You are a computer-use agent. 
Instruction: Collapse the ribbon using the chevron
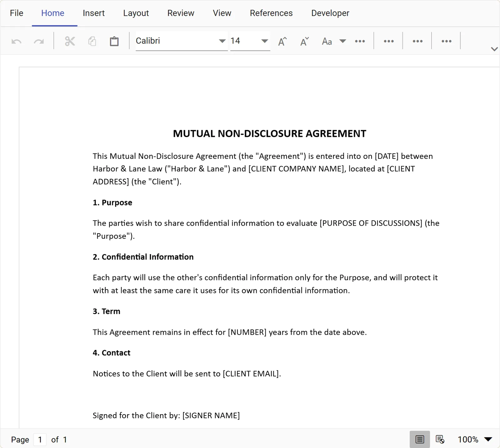point(494,49)
